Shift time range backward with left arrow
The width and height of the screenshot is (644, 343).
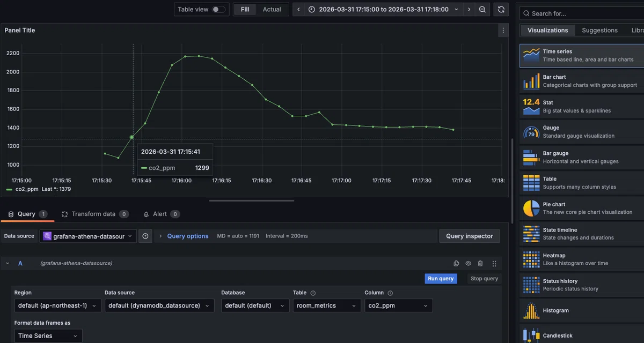299,10
